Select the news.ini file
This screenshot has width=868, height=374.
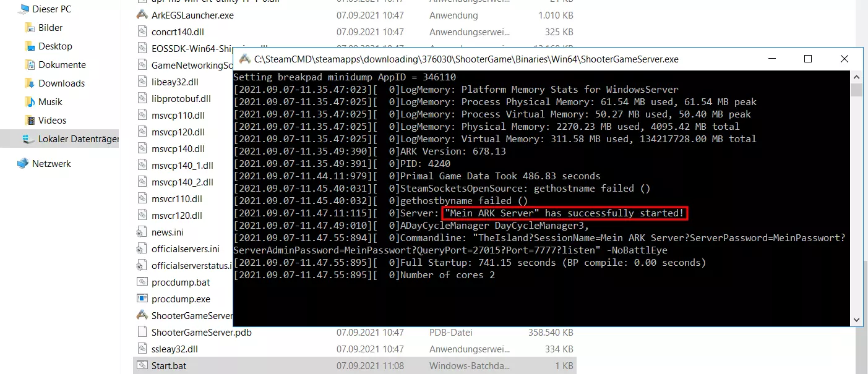167,232
